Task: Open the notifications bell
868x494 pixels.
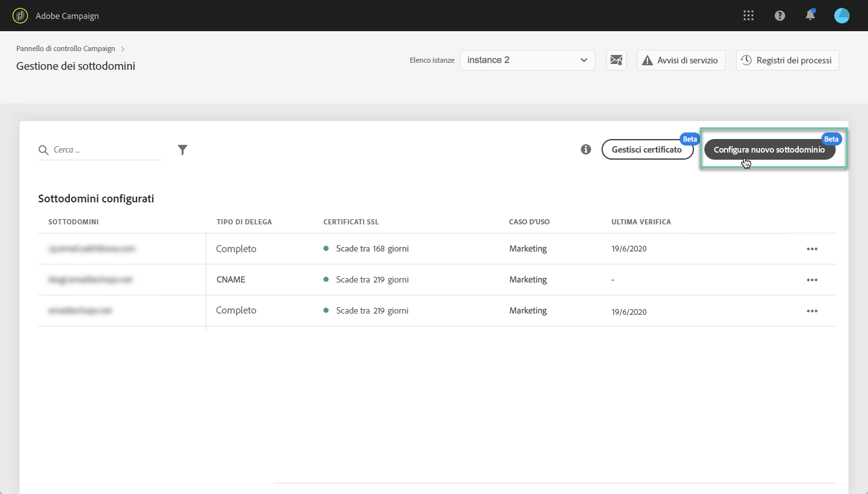Action: pos(810,15)
